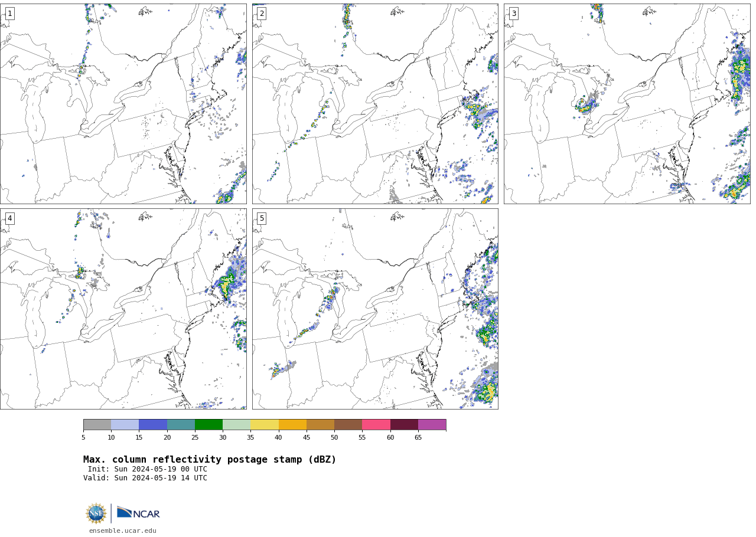Screen dimensions: 756x537
Task: Click the yellow 35-40 dBZ swatch
Action: (x=265, y=425)
